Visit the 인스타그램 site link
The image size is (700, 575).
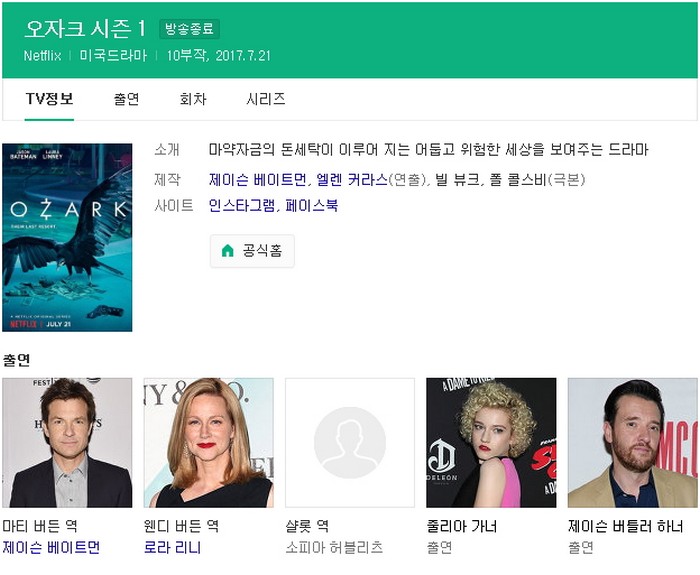[x=241, y=206]
